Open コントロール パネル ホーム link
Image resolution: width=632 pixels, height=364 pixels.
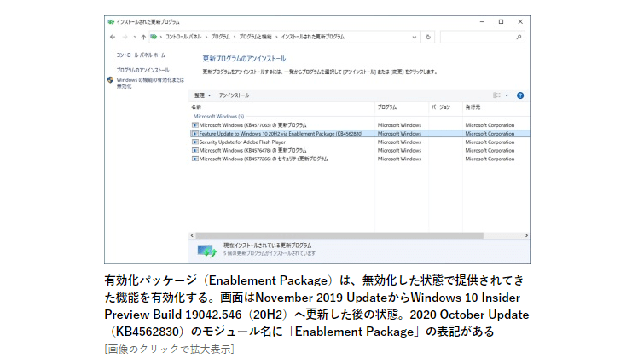(x=141, y=54)
